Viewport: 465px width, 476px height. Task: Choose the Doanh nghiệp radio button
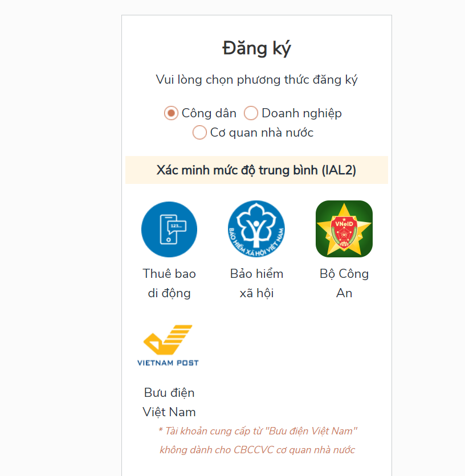click(251, 113)
